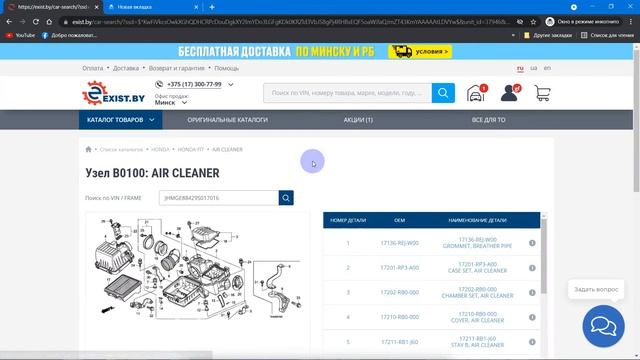The height and width of the screenshot is (360, 640).
Task: Click the browser forward arrow
Action: coord(22,22)
